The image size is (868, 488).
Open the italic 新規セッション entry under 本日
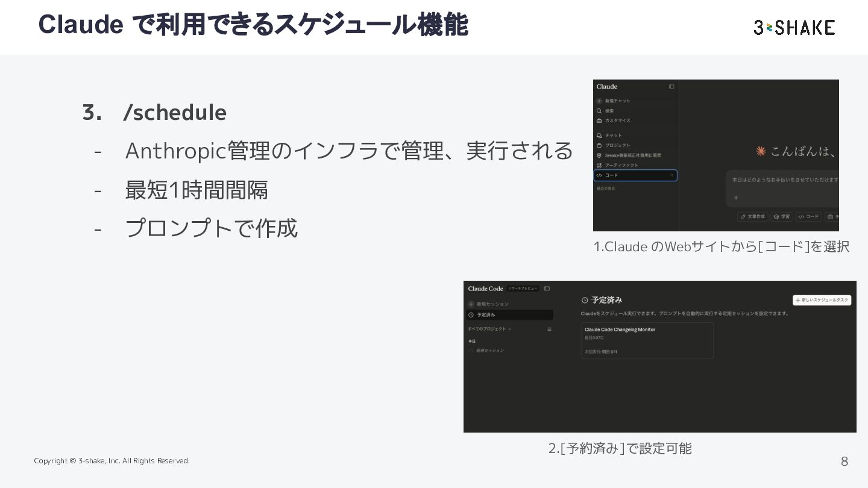[489, 351]
